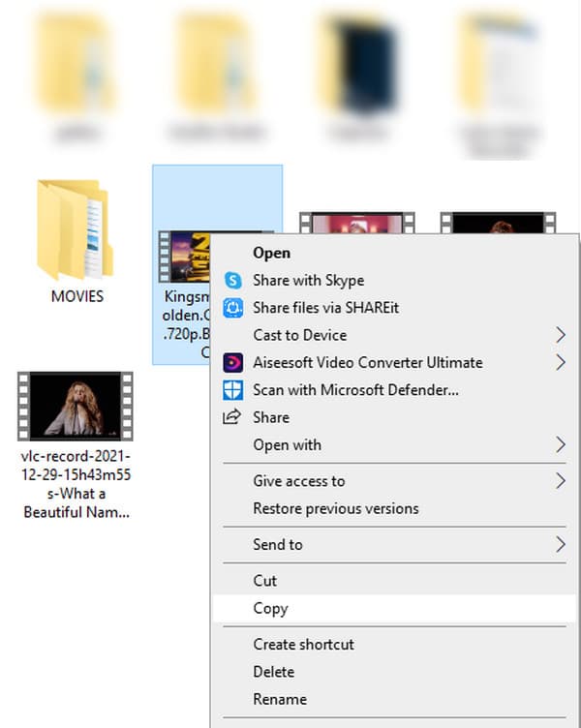
Task: Expand the Give access to submenu arrow
Action: click(x=561, y=481)
